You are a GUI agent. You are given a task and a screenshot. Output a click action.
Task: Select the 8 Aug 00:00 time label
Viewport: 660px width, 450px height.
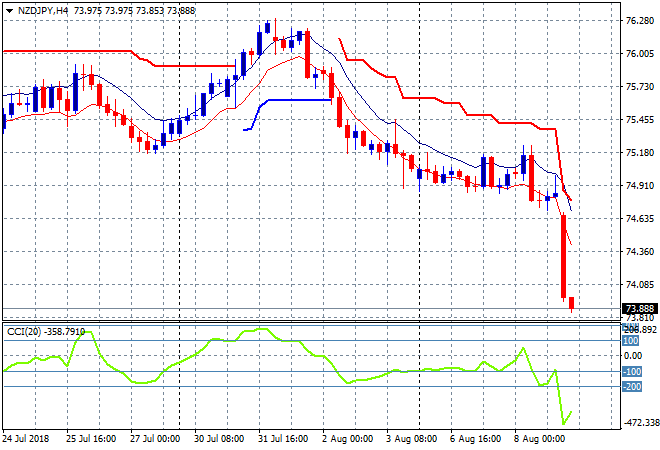[x=540, y=439]
